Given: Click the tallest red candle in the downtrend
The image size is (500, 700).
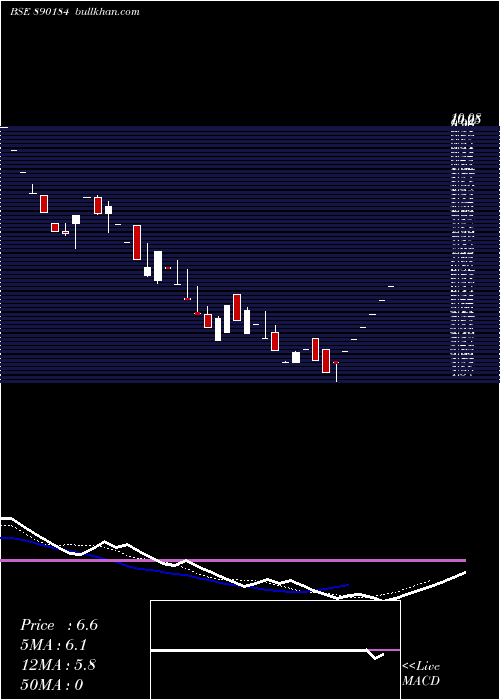Looking at the screenshot, I should click(x=137, y=242).
